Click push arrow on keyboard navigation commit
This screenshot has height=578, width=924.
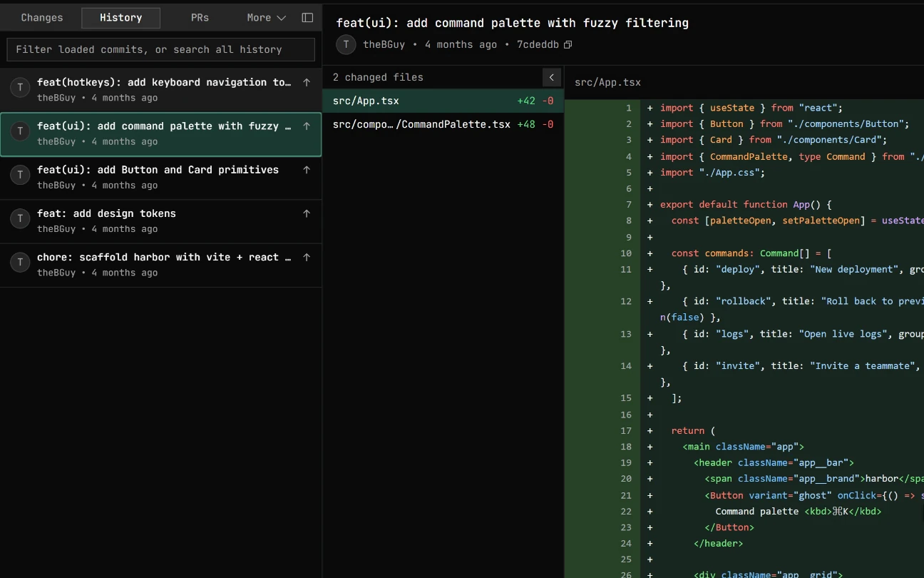pyautogui.click(x=307, y=83)
